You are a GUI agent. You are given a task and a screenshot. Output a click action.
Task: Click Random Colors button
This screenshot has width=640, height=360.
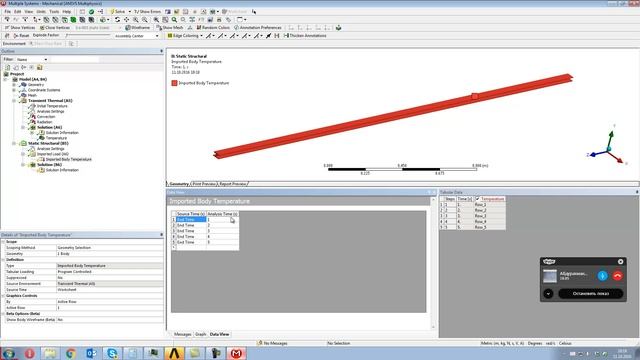pyautogui.click(x=213, y=28)
